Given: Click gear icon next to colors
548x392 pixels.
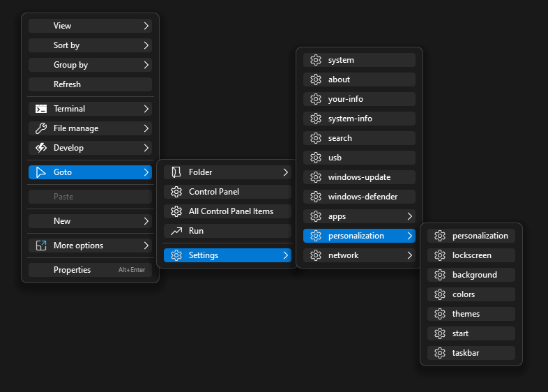Looking at the screenshot, I should pos(440,294).
